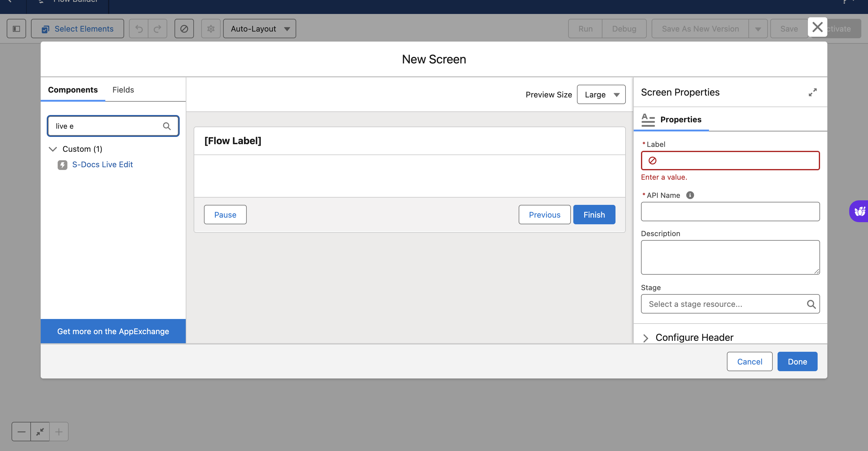Switch to the Fields tab
This screenshot has height=451, width=868.
[123, 90]
